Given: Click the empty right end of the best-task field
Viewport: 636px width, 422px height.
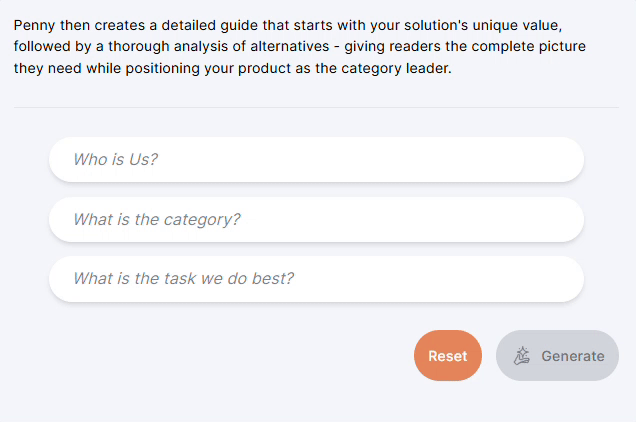Looking at the screenshot, I should click(527, 279).
